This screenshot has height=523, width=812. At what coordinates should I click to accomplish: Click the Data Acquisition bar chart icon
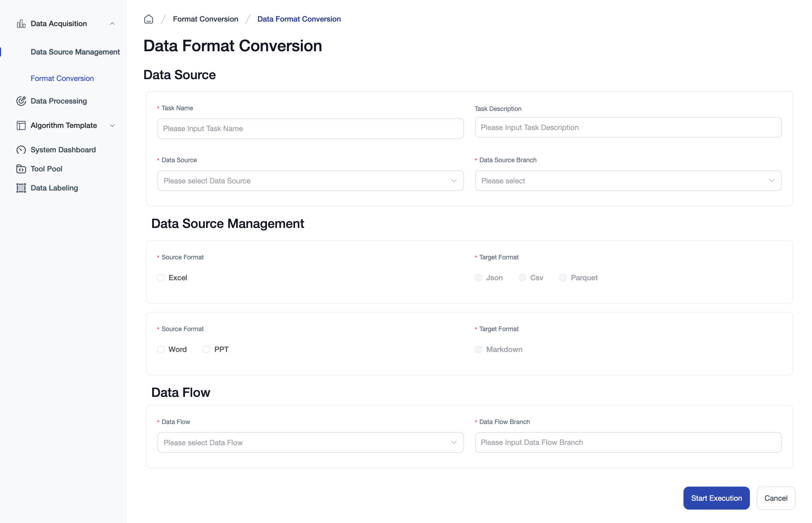(21, 24)
